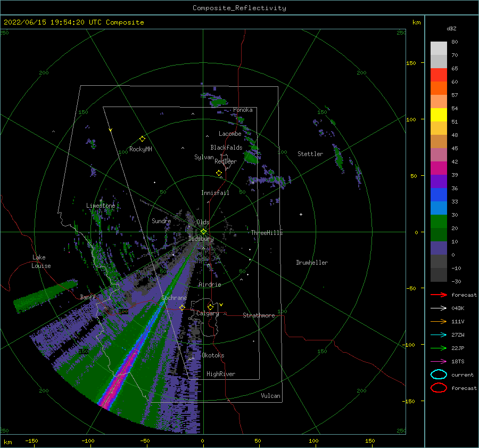Pick the light gray 70-80 dBZ swatch
The image size is (479, 448).
click(439, 48)
